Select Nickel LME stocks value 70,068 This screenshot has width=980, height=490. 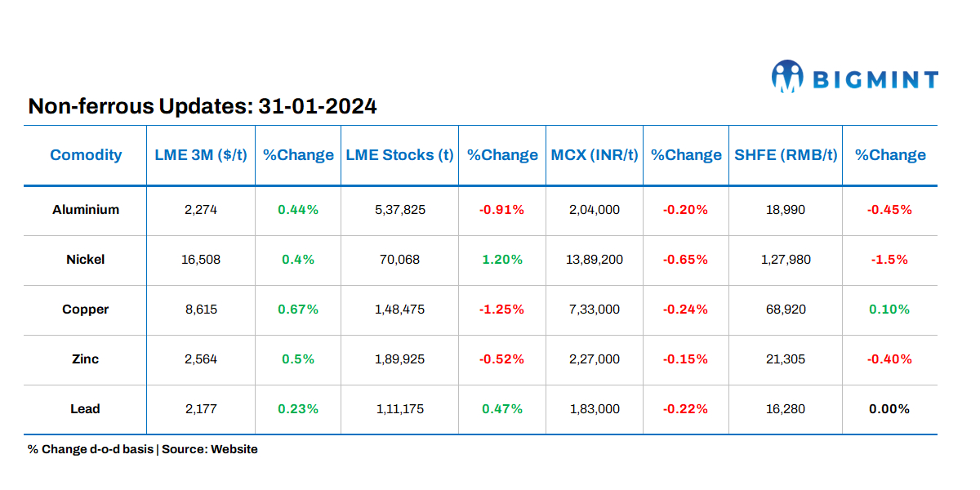[399, 260]
